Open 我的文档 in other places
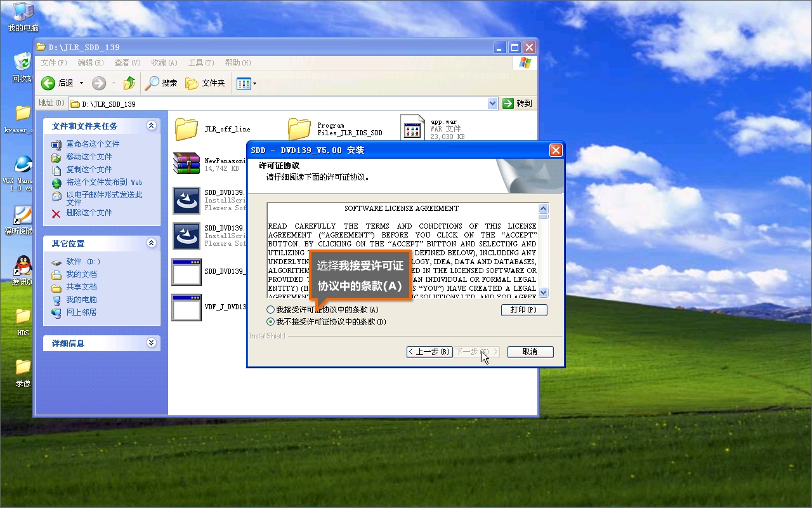The image size is (812, 508). [x=81, y=274]
